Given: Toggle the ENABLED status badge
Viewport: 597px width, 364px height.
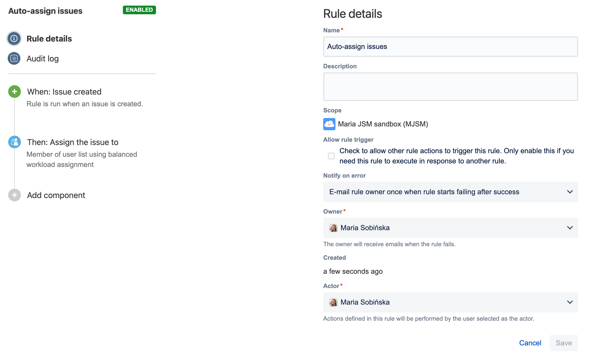Looking at the screenshot, I should point(139,10).
